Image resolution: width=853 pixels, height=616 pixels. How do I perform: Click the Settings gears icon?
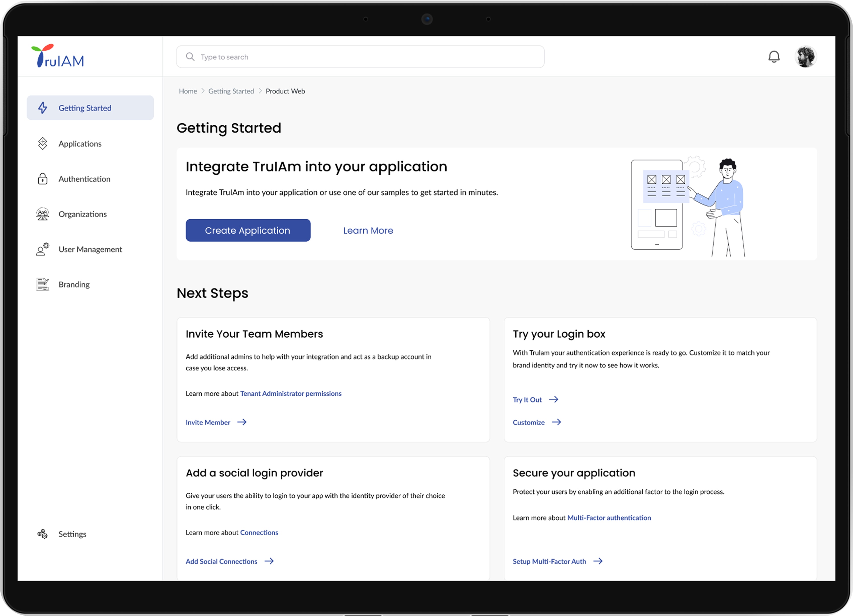click(42, 534)
